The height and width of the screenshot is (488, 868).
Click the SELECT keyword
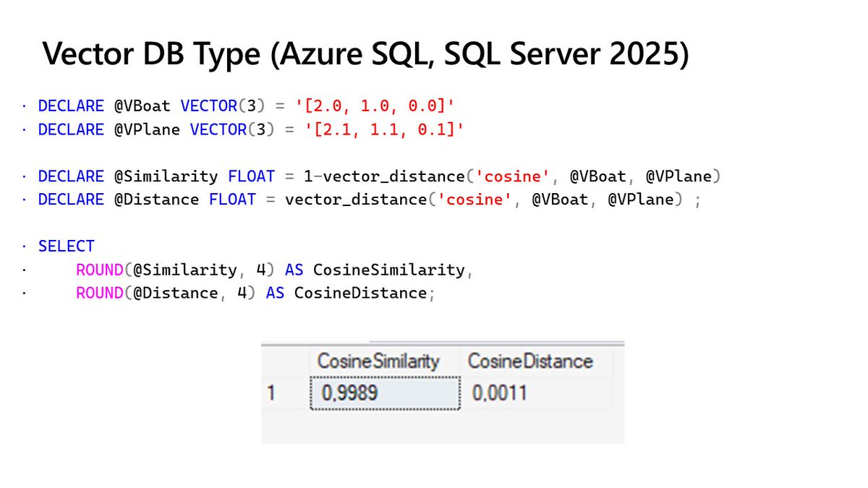67,247
